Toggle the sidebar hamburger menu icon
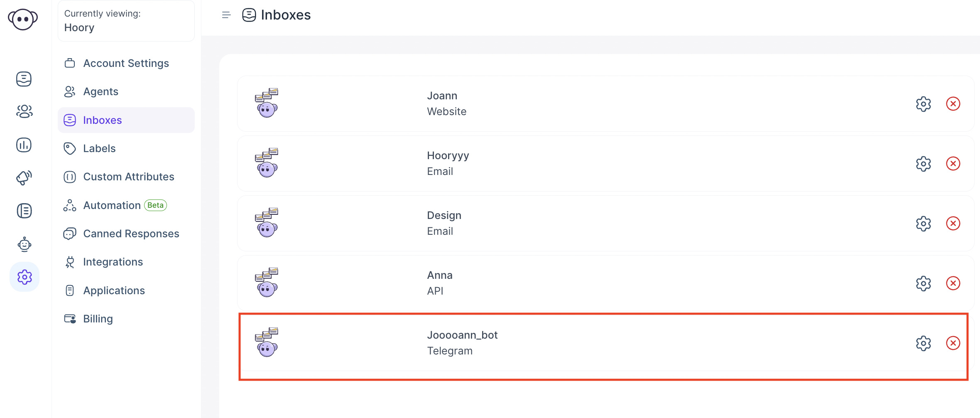This screenshot has width=980, height=418. (226, 15)
